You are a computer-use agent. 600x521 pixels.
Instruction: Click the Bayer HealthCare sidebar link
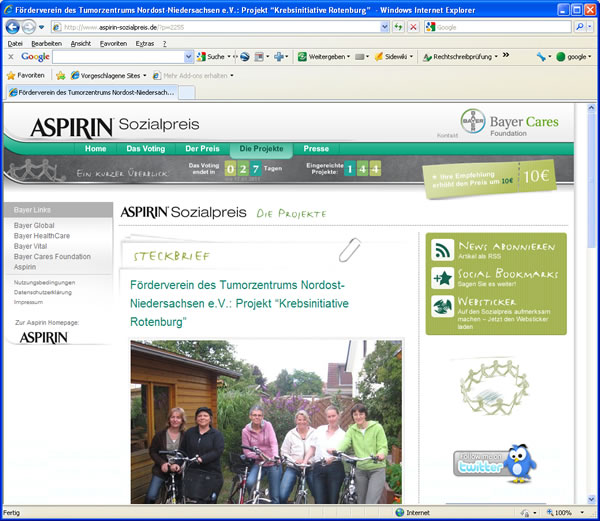click(x=42, y=236)
